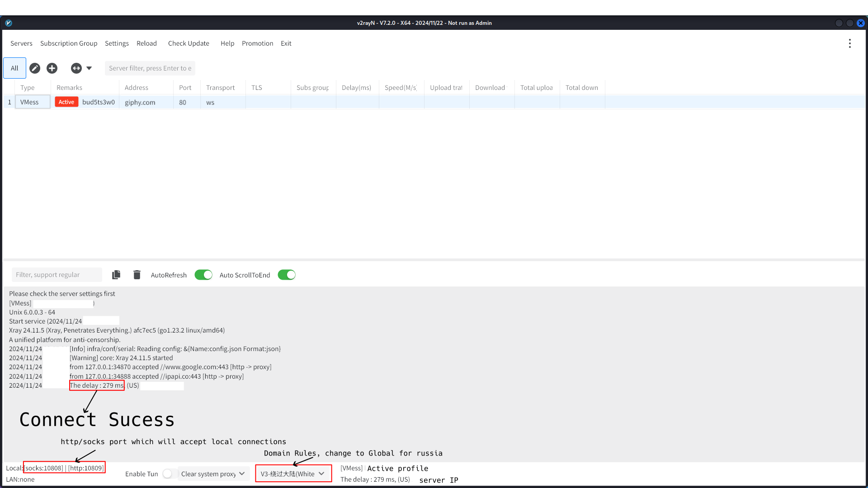Sort by the TLS column header
868x488 pixels.
[x=268, y=88]
